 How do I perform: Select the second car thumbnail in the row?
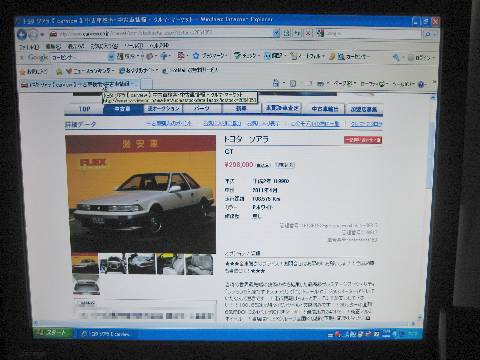coord(113,264)
